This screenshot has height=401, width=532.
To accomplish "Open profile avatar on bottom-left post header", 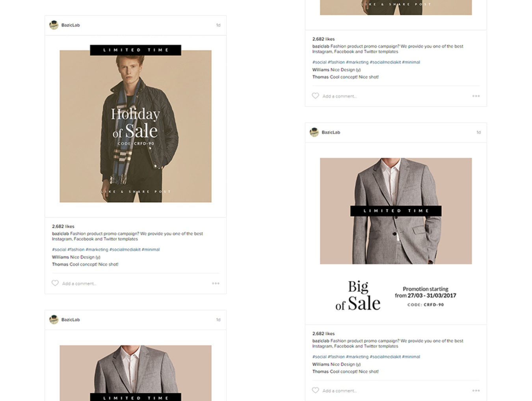I will tap(54, 319).
